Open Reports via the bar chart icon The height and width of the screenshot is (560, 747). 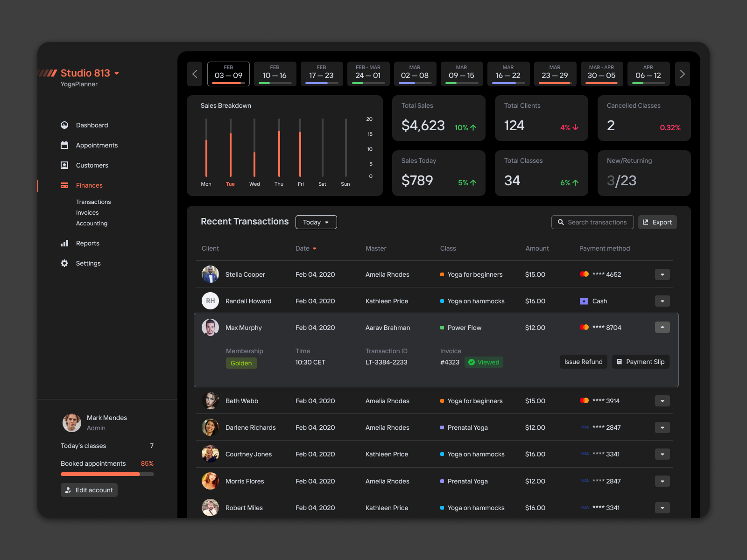pyautogui.click(x=65, y=243)
